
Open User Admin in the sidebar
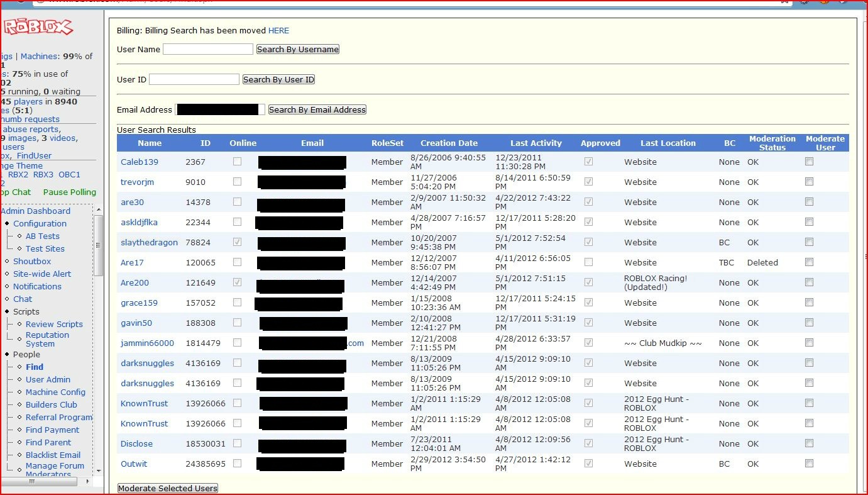tap(48, 379)
